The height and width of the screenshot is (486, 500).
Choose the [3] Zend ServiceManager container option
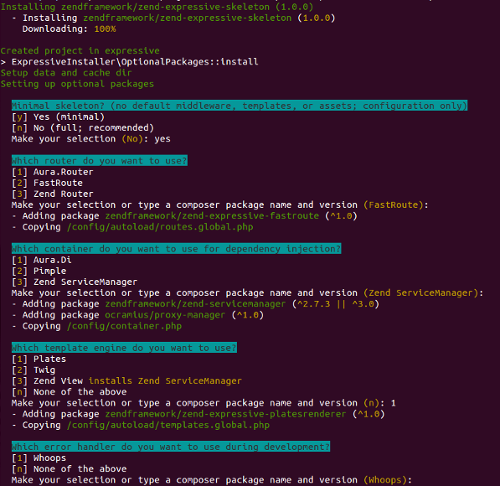tap(74, 282)
